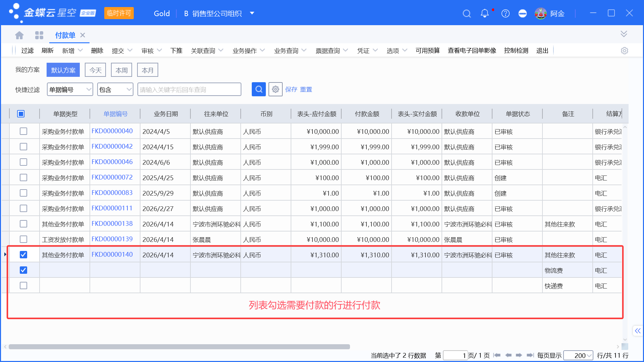This screenshot has height=362, width=644.
Task: Click the horizontal scrollbar thumb
Action: pyautogui.click(x=179, y=347)
